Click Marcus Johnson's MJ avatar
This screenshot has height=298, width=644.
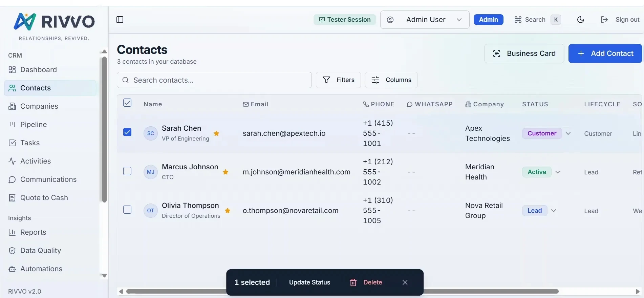[151, 172]
